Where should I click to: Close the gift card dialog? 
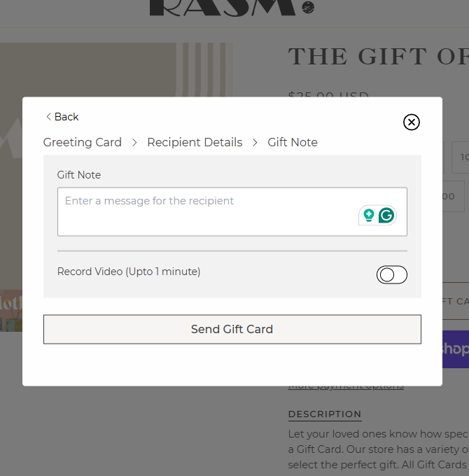412,122
